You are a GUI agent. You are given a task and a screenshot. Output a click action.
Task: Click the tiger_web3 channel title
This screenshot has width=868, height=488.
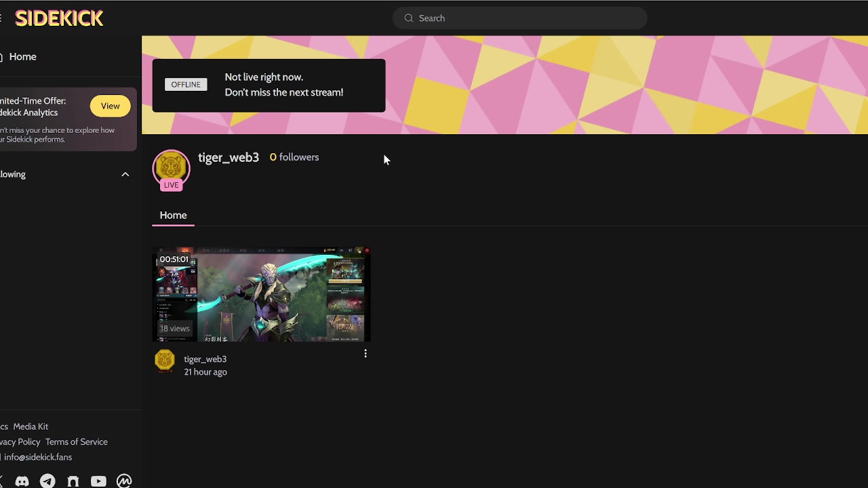pyautogui.click(x=229, y=157)
